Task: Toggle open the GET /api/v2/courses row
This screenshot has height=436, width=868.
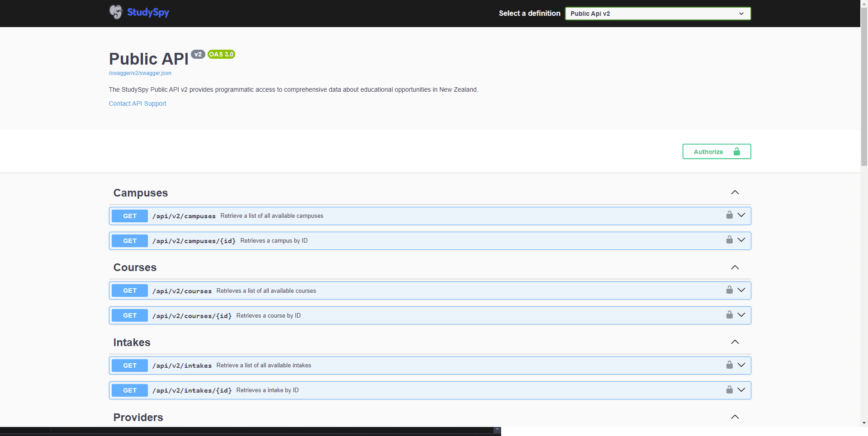Action: pos(741,291)
